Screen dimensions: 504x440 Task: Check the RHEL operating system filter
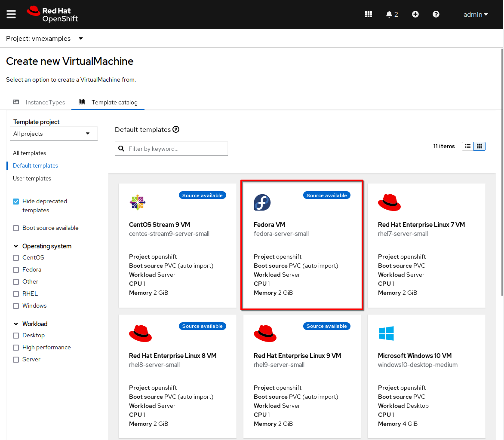(x=16, y=294)
